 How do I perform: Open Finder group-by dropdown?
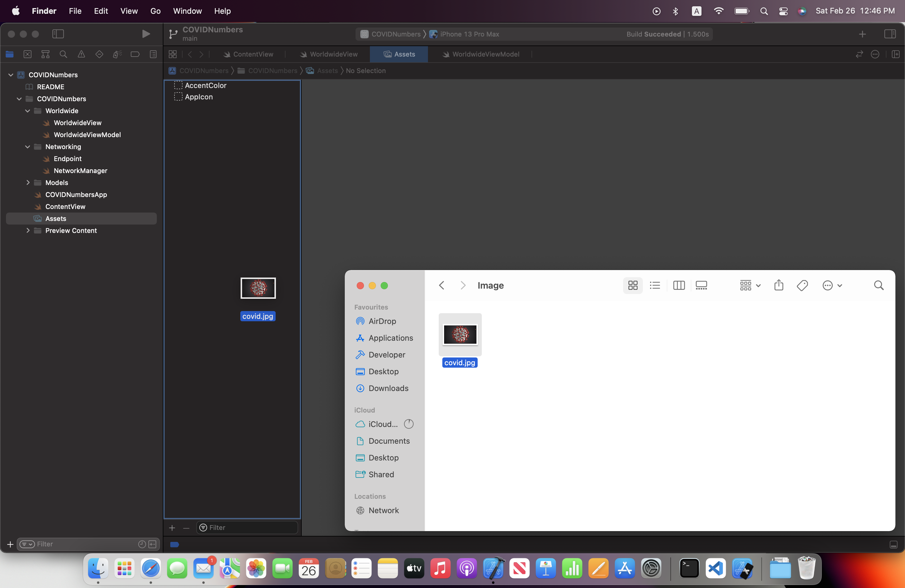[750, 285]
